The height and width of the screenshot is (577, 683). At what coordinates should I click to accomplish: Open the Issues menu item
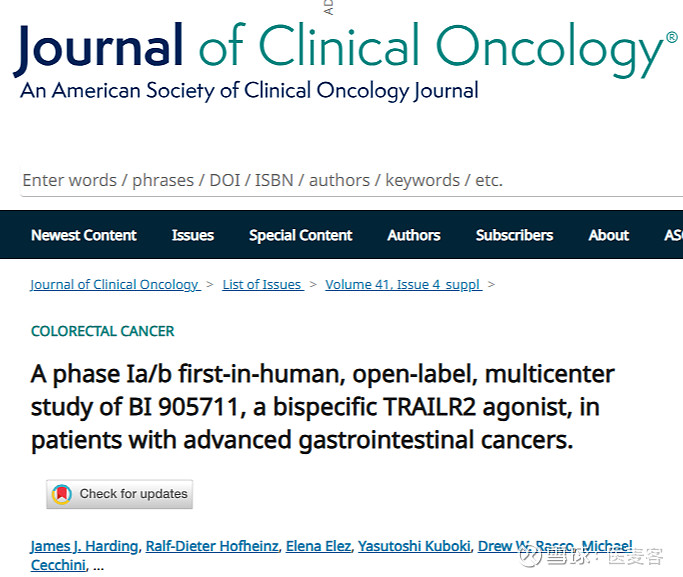tap(192, 235)
